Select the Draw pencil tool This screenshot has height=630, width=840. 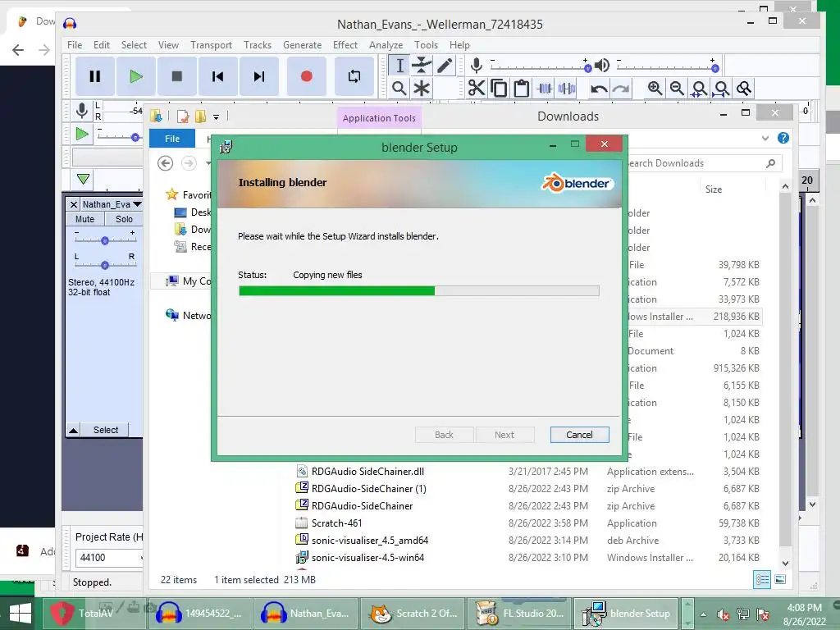coord(444,66)
